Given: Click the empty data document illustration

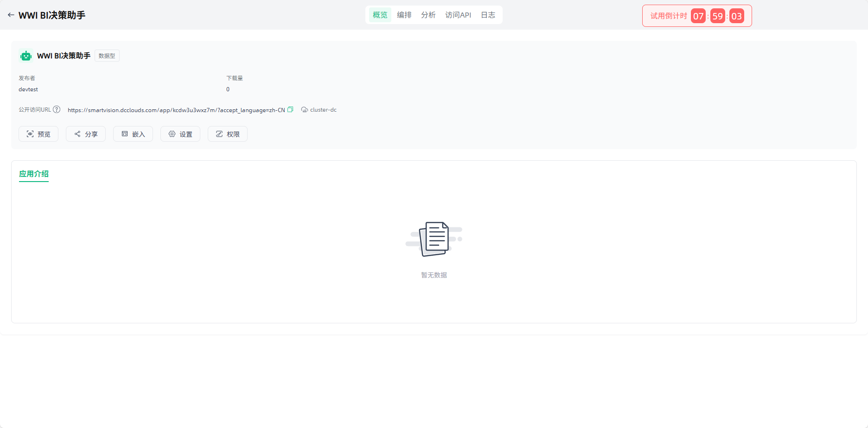Looking at the screenshot, I should (434, 239).
